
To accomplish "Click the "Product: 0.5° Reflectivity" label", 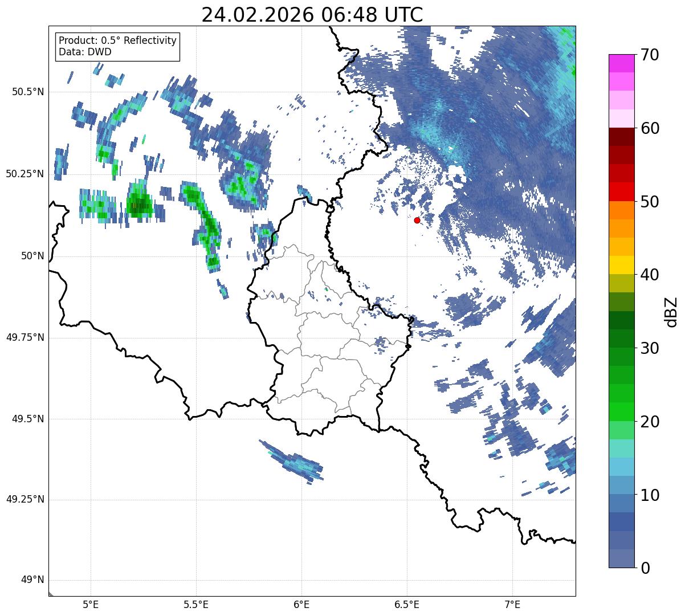I will point(118,41).
